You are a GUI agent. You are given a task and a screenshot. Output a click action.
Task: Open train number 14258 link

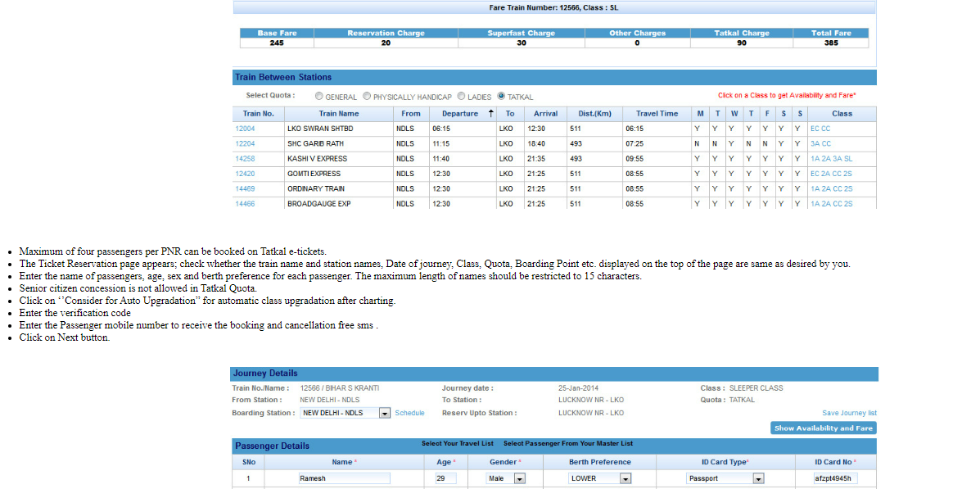tap(245, 159)
